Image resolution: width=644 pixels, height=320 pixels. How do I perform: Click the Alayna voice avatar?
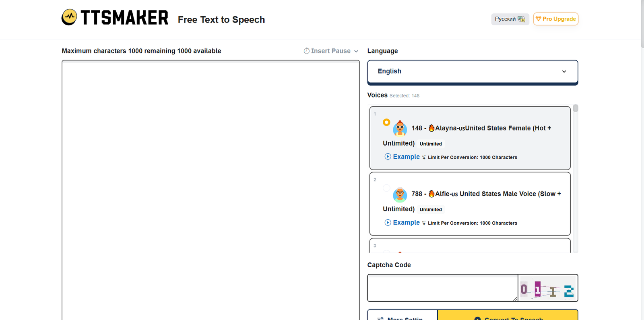point(400,128)
